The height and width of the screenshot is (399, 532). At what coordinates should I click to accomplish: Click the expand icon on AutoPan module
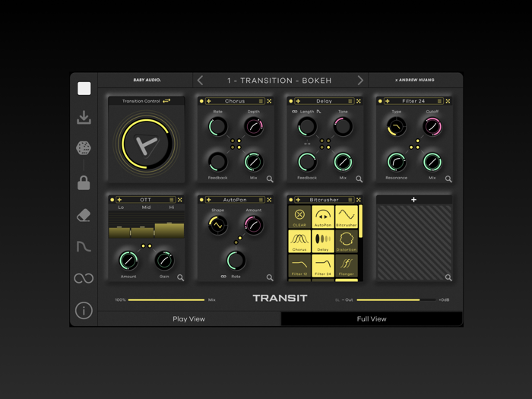click(x=269, y=200)
